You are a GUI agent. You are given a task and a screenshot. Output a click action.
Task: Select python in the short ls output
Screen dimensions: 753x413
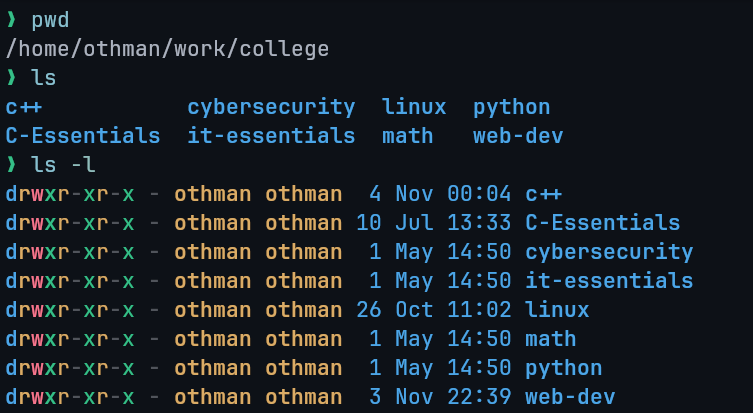click(x=511, y=107)
